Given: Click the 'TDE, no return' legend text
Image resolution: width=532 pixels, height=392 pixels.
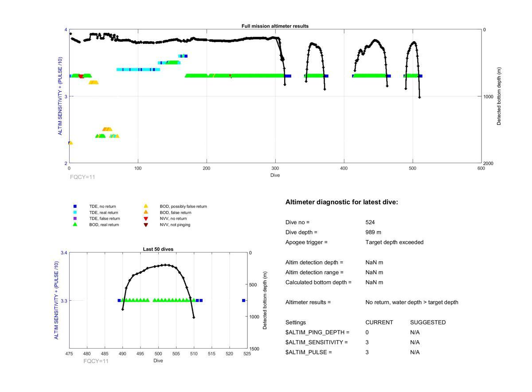Looking at the screenshot, I should tap(102, 206).
